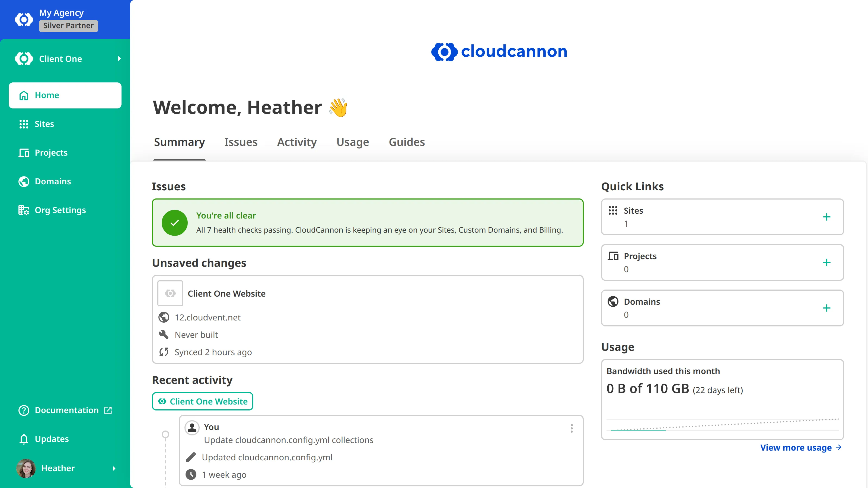Click the My Agency logo icon
Viewport: 868px width, 488px height.
[x=24, y=20]
